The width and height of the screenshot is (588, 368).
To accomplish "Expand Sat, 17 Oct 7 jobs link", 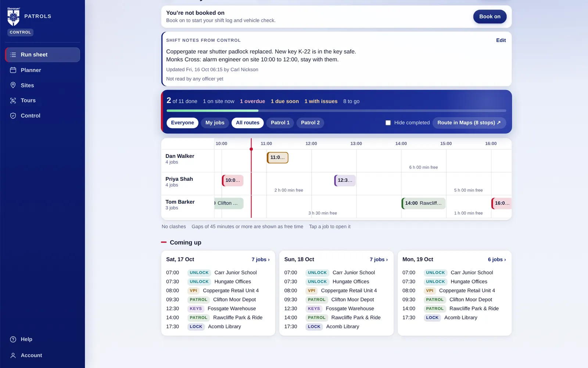I will 261,259.
